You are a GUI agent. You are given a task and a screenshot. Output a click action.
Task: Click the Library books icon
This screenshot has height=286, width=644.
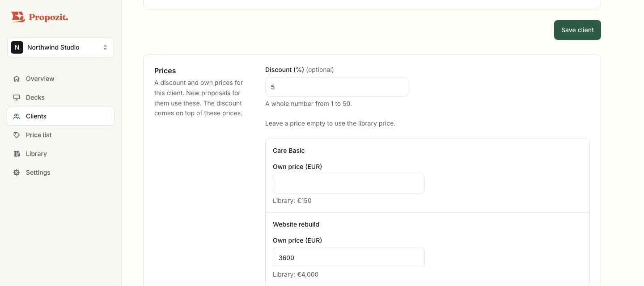(17, 154)
